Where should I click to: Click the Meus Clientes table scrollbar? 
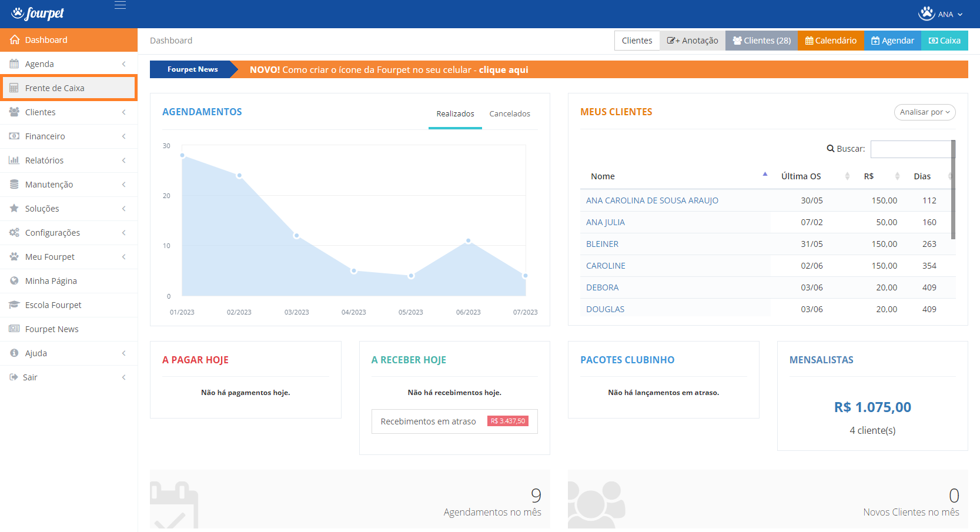pos(953,189)
